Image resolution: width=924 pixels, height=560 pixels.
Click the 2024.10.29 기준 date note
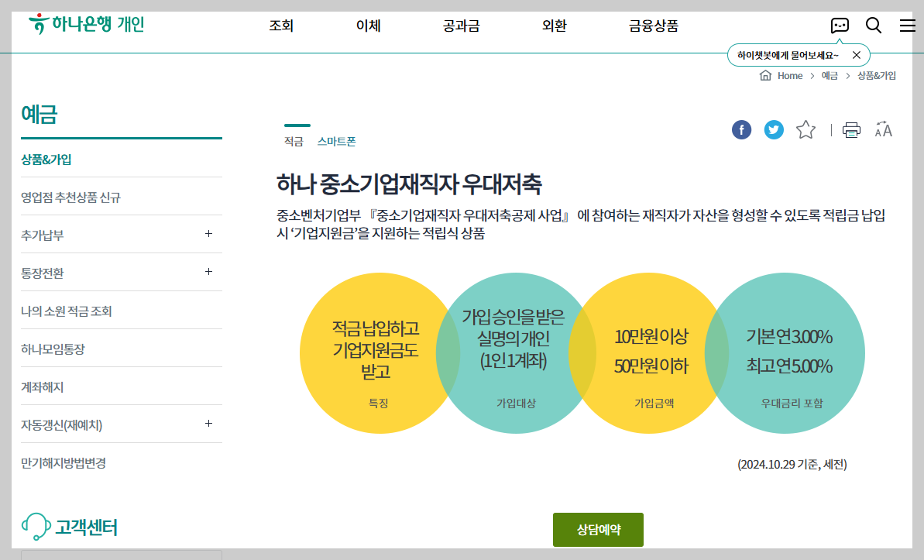click(792, 465)
